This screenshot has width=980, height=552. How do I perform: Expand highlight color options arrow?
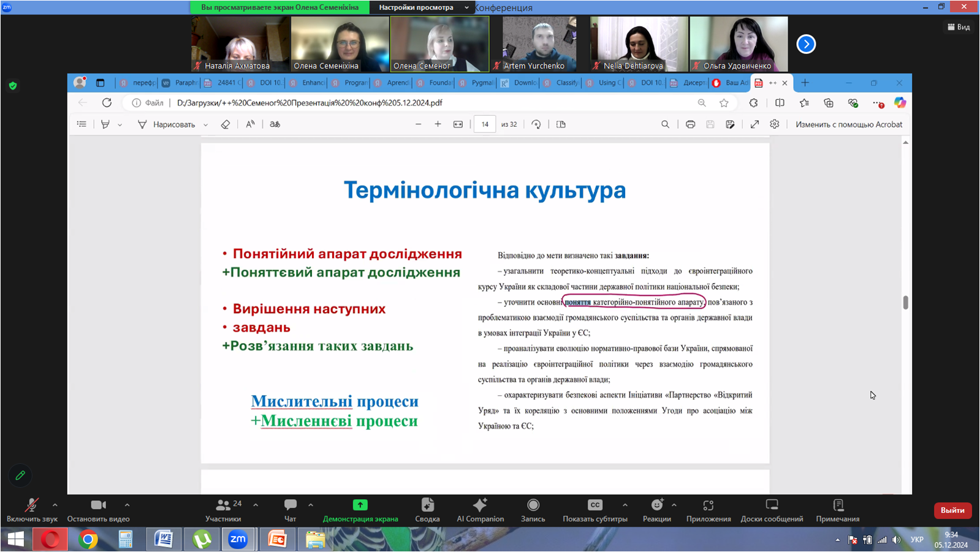tap(120, 124)
